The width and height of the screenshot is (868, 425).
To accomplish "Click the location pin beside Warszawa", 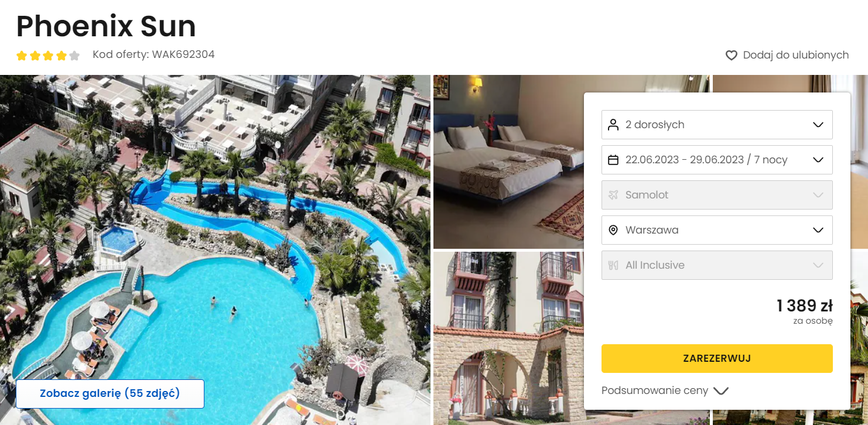I will click(613, 230).
